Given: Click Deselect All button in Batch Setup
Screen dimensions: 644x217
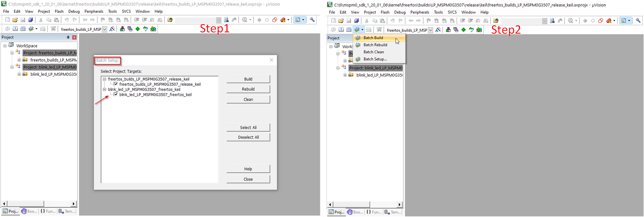Looking at the screenshot, I should coord(248,137).
